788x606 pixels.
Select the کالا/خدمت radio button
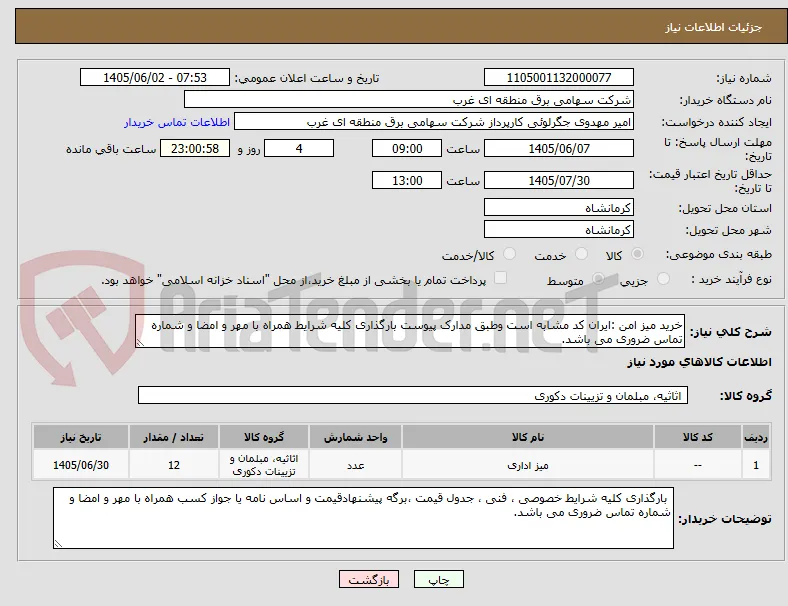(x=509, y=254)
